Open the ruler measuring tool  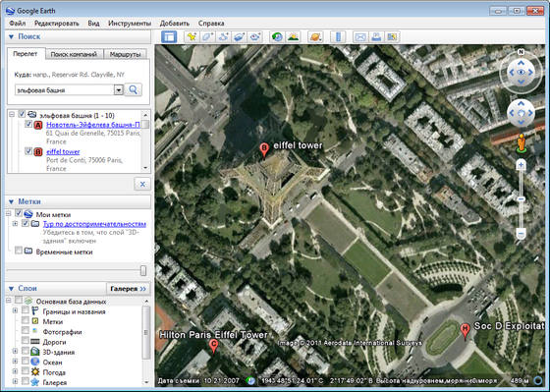click(x=338, y=37)
